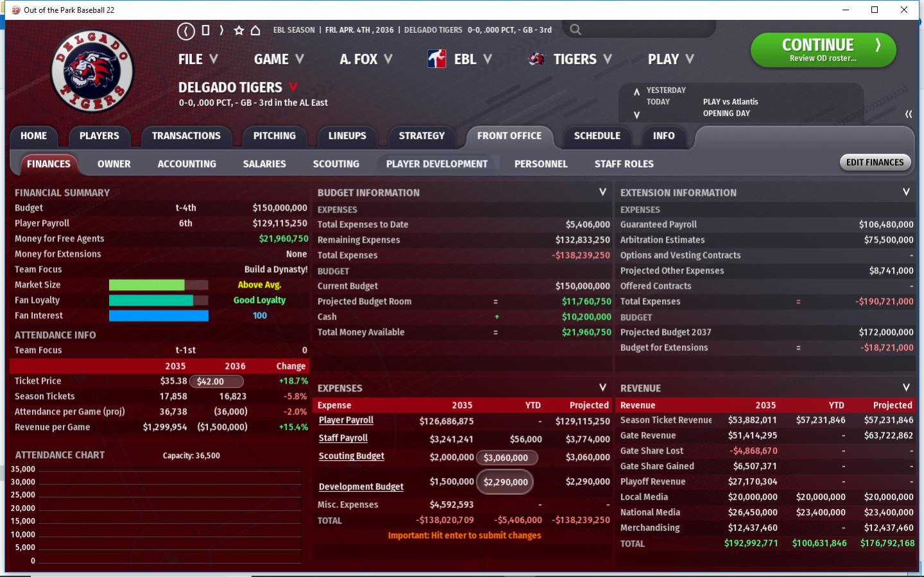Open the Revenue panel dropdown arrow
924x577 pixels.
click(x=905, y=388)
